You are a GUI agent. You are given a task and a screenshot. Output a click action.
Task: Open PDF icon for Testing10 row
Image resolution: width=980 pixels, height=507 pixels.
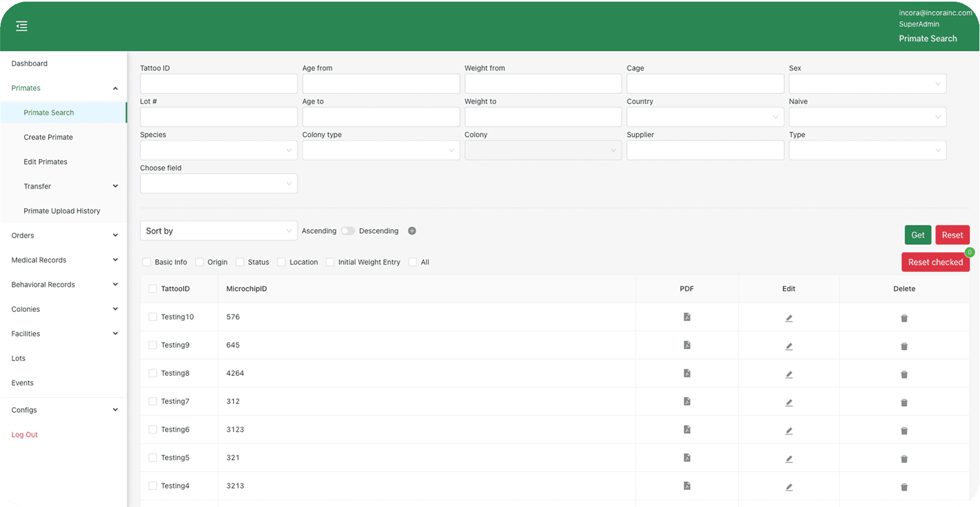[x=687, y=317]
